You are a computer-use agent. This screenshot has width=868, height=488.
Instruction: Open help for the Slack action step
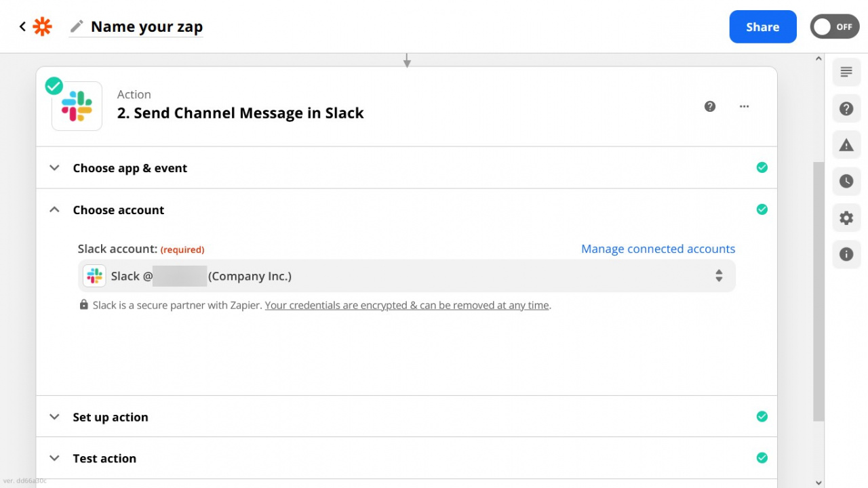[710, 106]
